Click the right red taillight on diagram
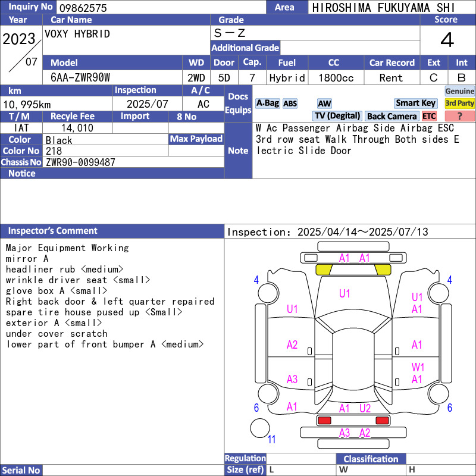The width and height of the screenshot is (476, 476). [382, 421]
